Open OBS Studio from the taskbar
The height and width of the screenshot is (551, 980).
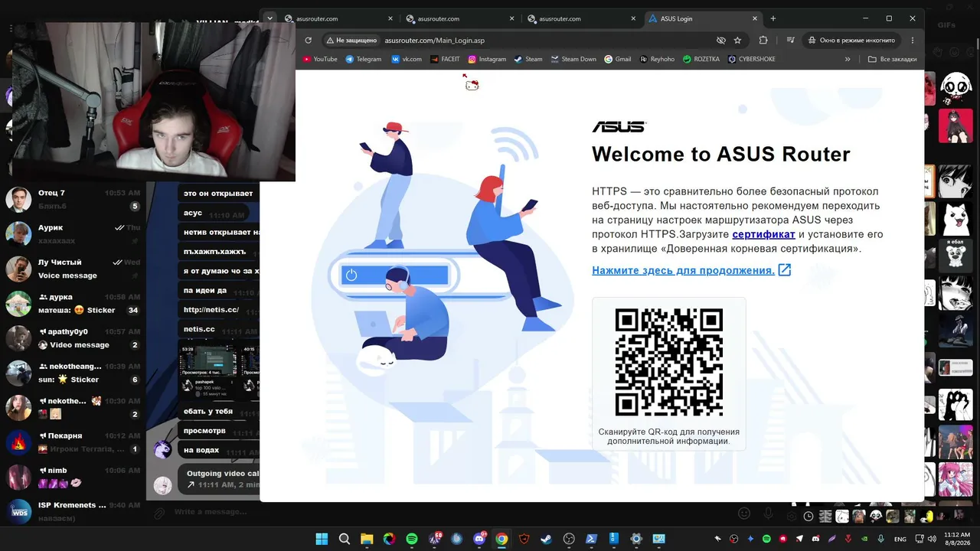pos(569,539)
